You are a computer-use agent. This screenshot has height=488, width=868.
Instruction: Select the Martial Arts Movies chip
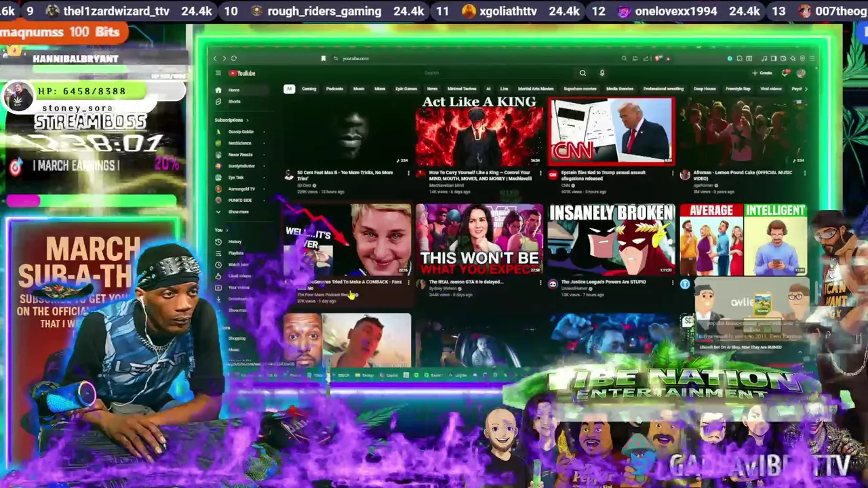pos(536,89)
